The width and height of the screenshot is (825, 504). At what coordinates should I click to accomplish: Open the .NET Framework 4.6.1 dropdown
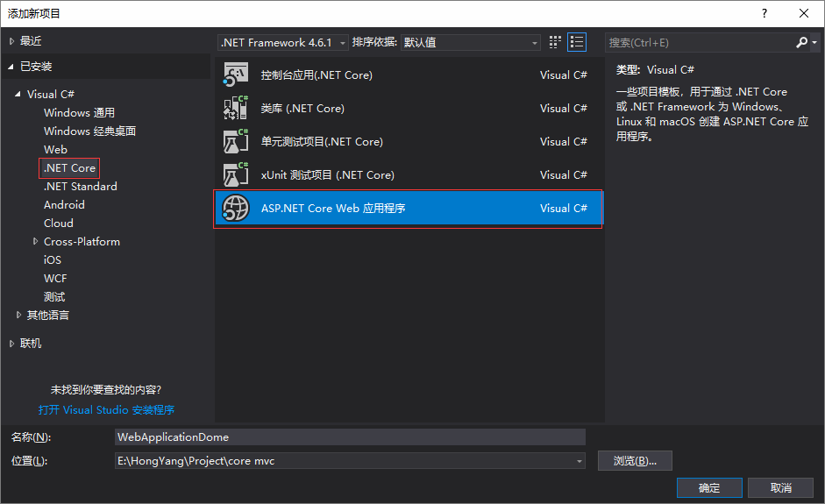282,42
